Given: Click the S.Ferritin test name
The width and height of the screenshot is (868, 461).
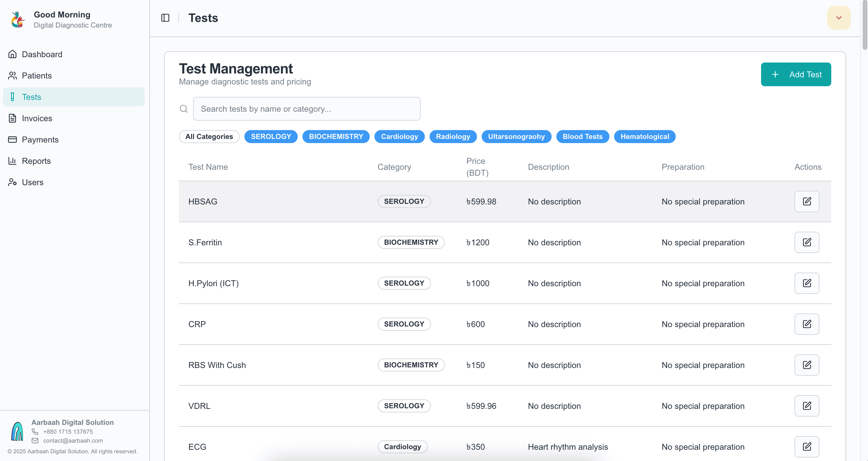Looking at the screenshot, I should click(x=205, y=242).
